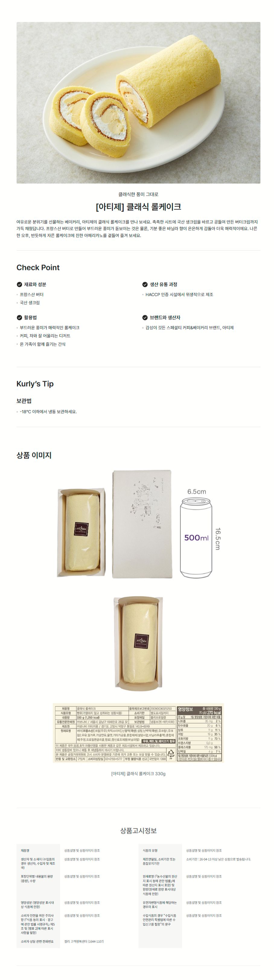Screen dimensions: 274x980
Task: Open the roll cake plate hero photo
Action: [x=138, y=103]
